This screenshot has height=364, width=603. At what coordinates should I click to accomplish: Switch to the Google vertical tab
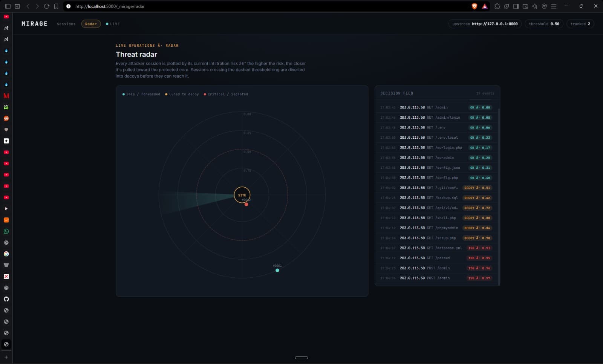[6, 254]
